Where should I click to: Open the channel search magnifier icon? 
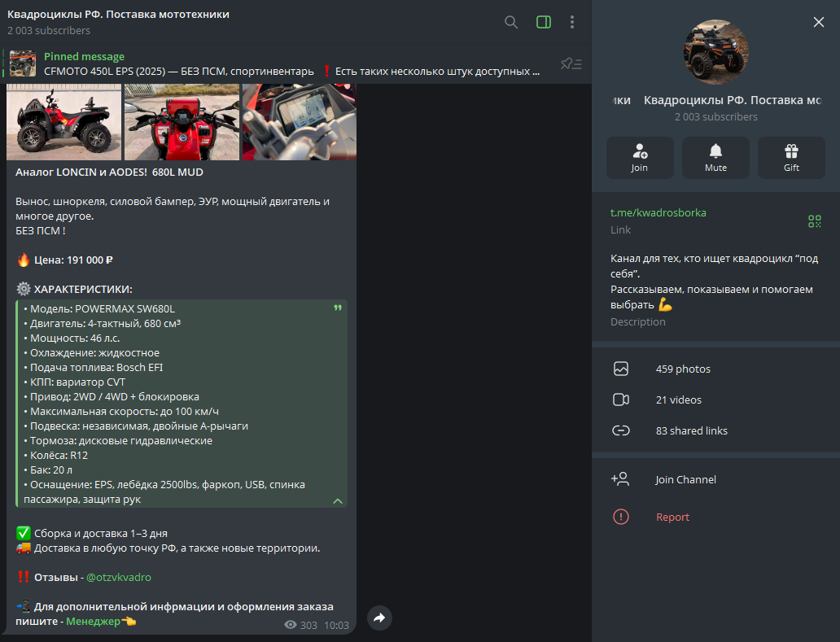[x=511, y=22]
